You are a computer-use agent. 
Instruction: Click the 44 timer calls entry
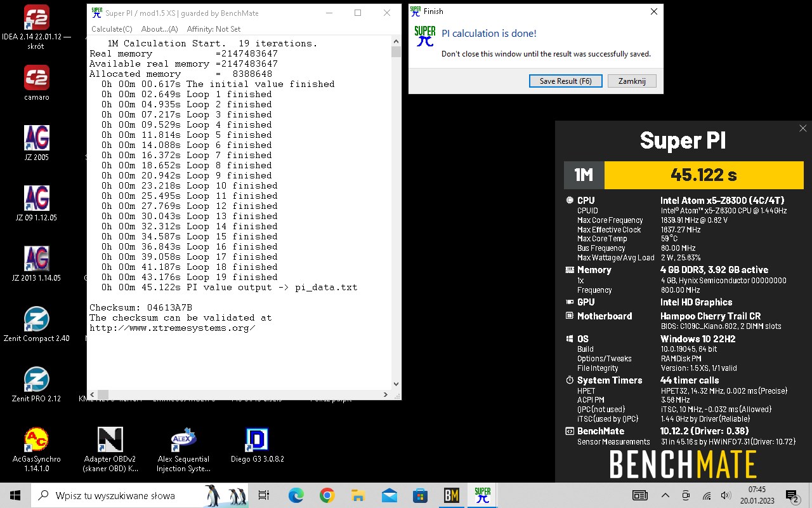pos(690,380)
